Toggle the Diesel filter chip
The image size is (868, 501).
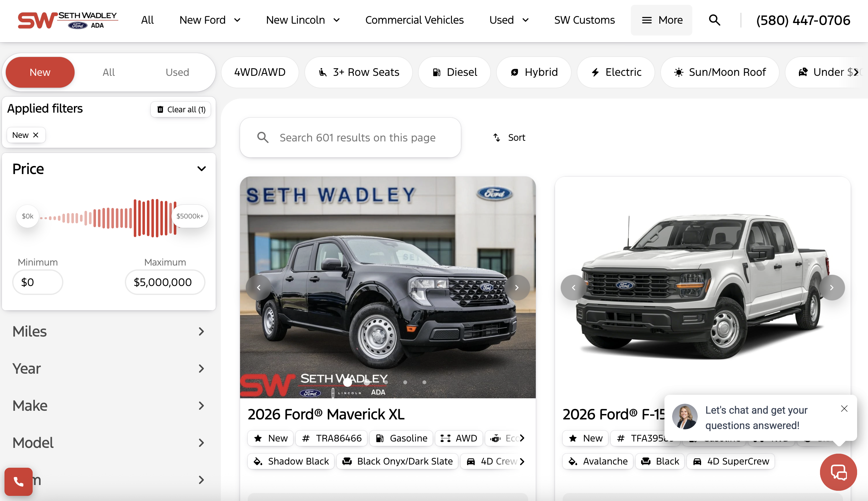[x=454, y=72]
